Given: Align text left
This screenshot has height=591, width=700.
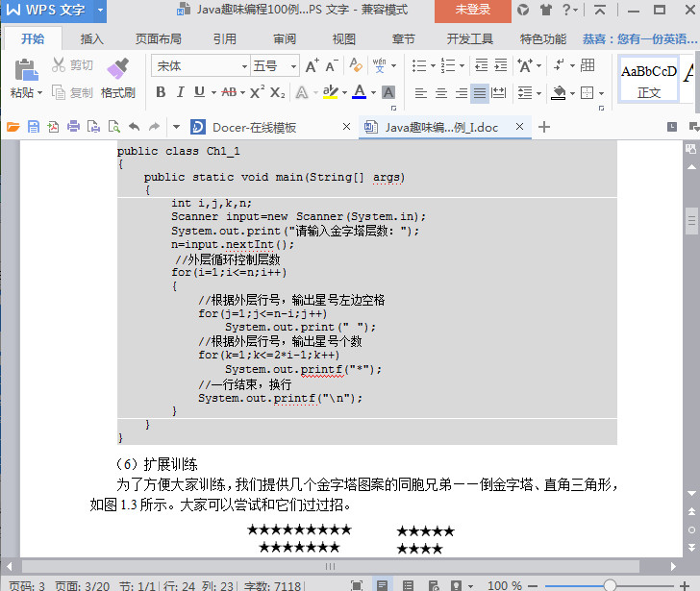Looking at the screenshot, I should click(x=420, y=93).
